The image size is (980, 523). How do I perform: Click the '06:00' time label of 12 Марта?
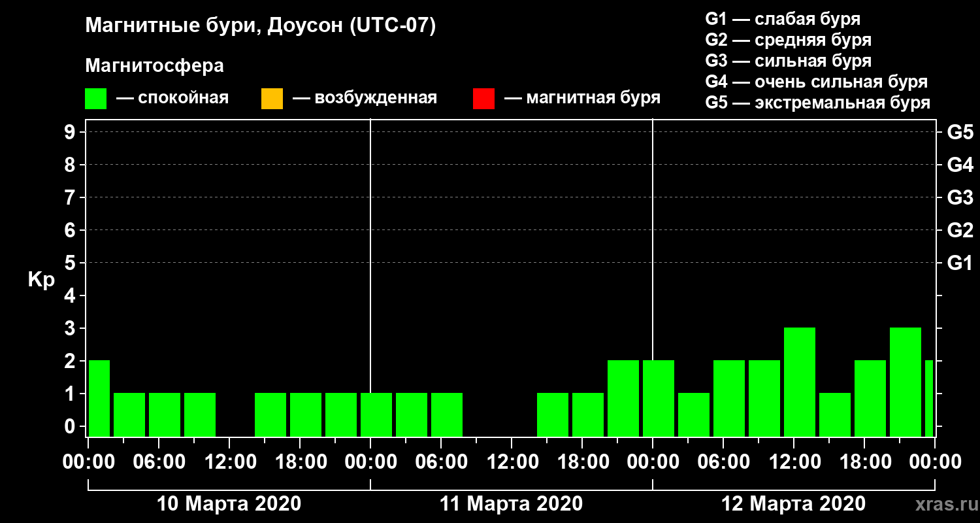point(723,462)
